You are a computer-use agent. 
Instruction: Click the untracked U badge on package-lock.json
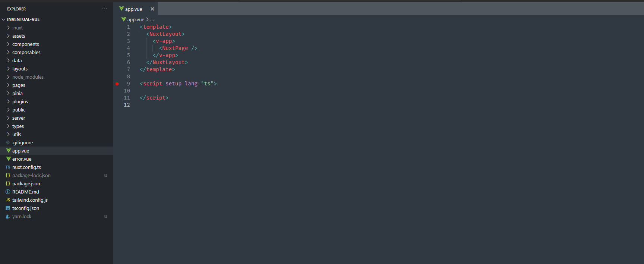tap(106, 175)
